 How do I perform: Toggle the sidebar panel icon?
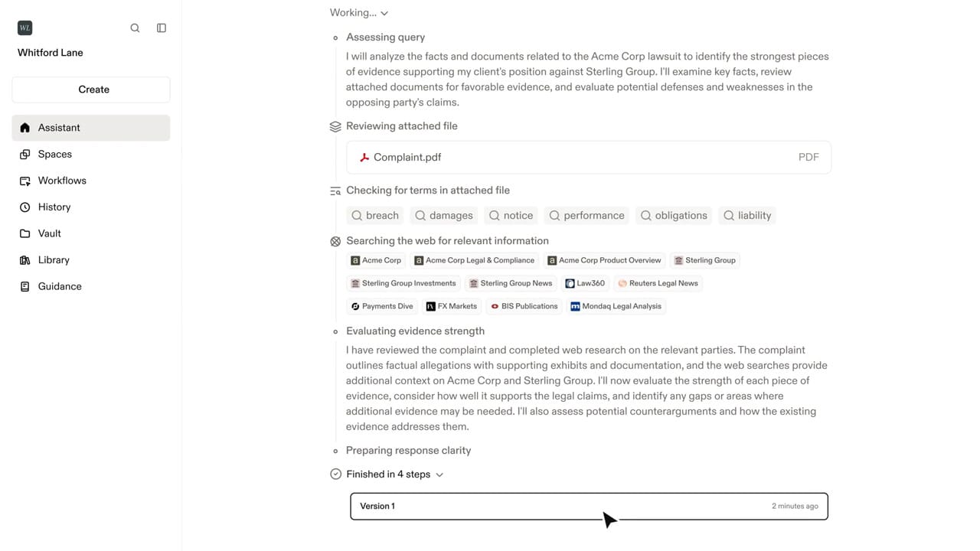click(x=162, y=28)
